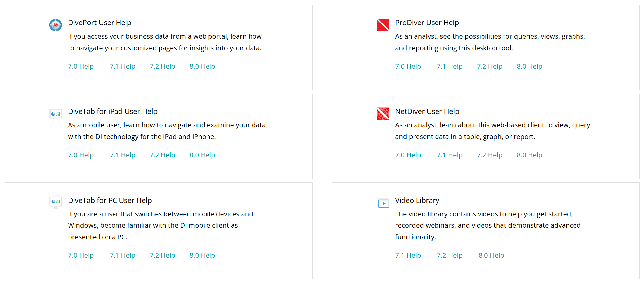This screenshot has width=644, height=282.
Task: Open NetDiver 8.0 Help link
Action: 529,155
